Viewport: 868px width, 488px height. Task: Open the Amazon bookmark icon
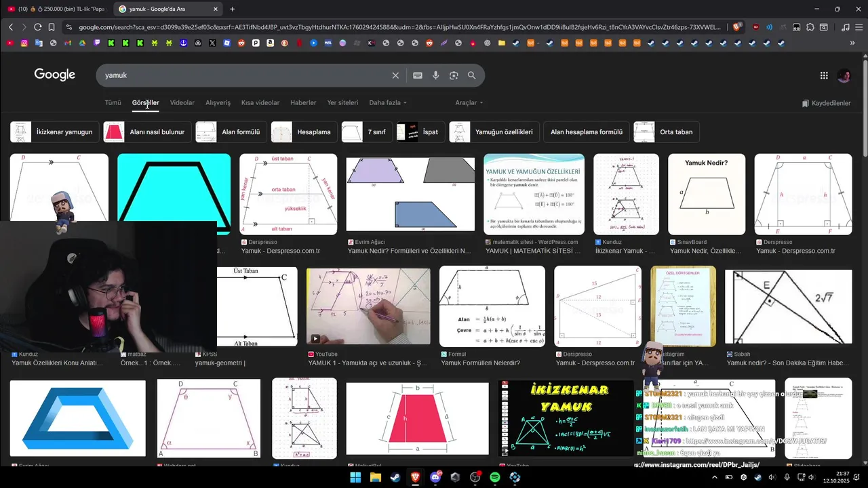270,43
